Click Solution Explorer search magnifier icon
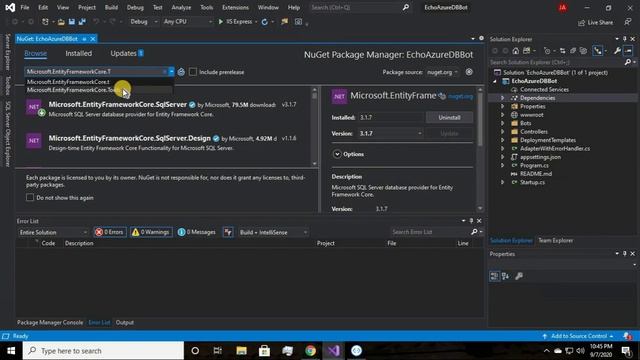Viewport: 640px width, 360px height. (628, 62)
